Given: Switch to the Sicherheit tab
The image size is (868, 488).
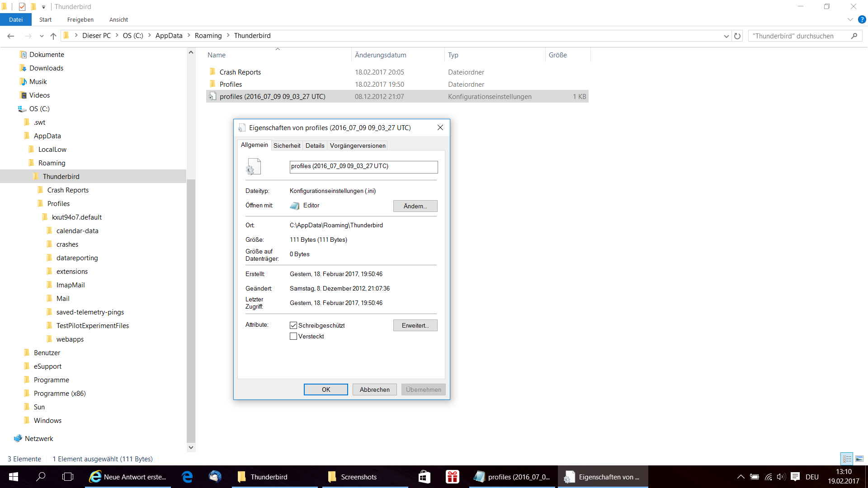Looking at the screenshot, I should pos(287,145).
